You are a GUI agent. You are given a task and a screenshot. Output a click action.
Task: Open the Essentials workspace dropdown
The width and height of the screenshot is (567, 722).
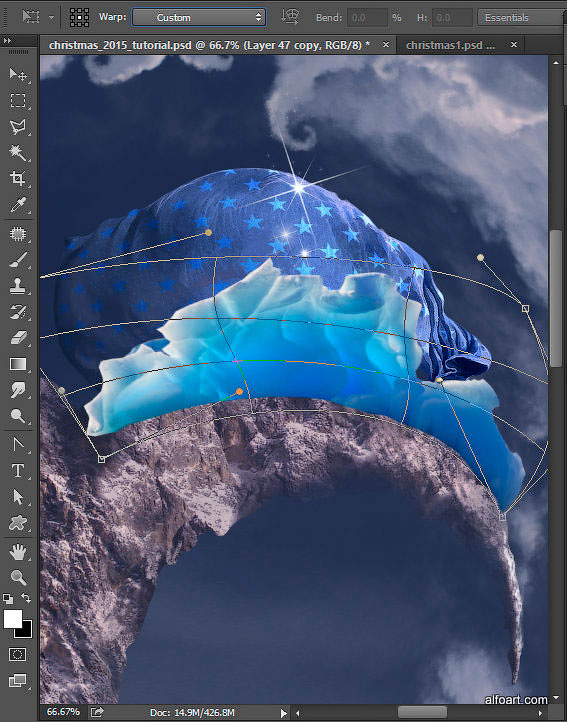click(x=522, y=17)
